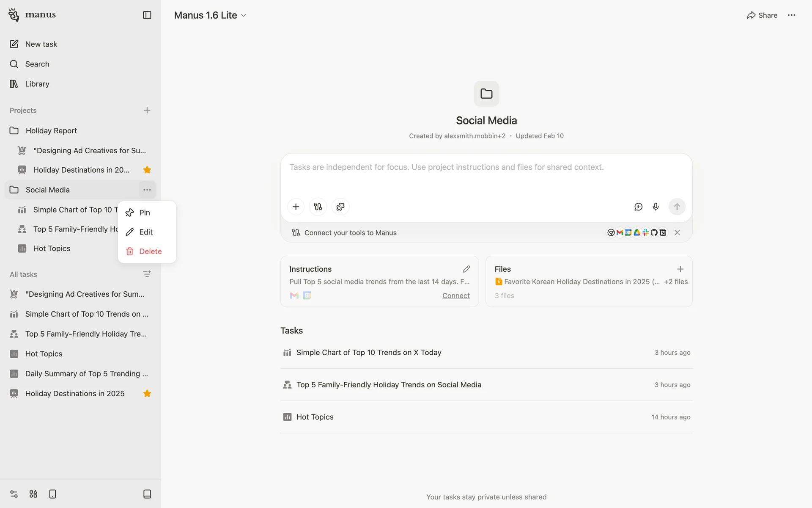Open the top-right more options menu

pyautogui.click(x=791, y=15)
